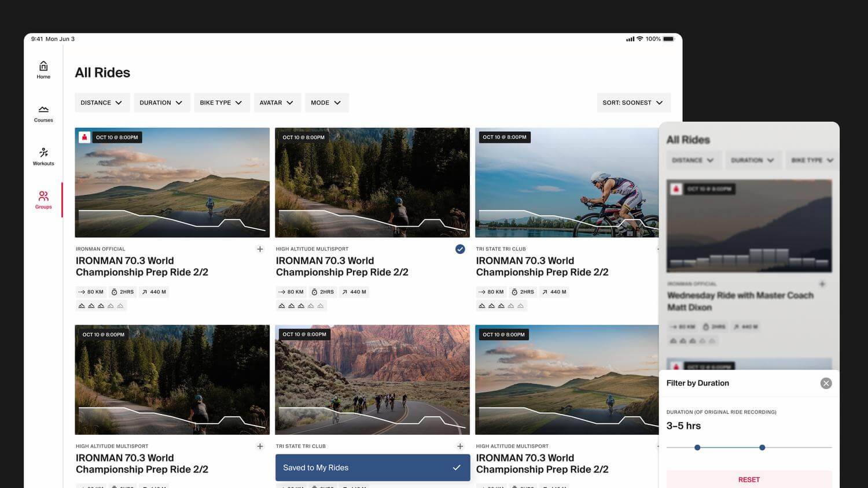Click the Wi-Fi icon in status bar

[x=639, y=39]
